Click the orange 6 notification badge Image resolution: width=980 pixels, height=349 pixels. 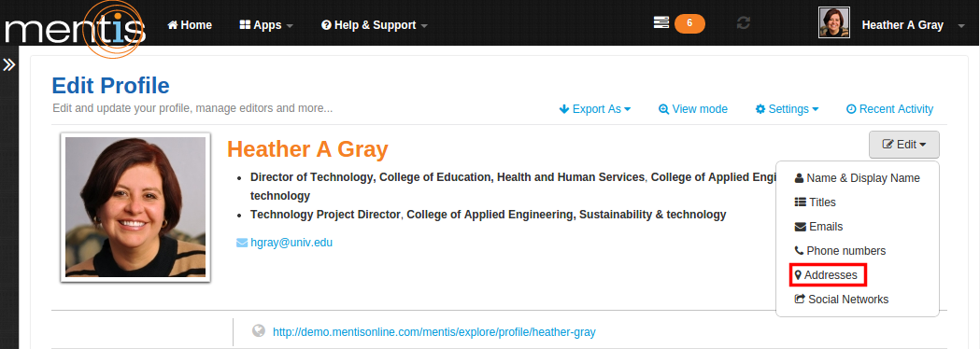click(x=689, y=23)
